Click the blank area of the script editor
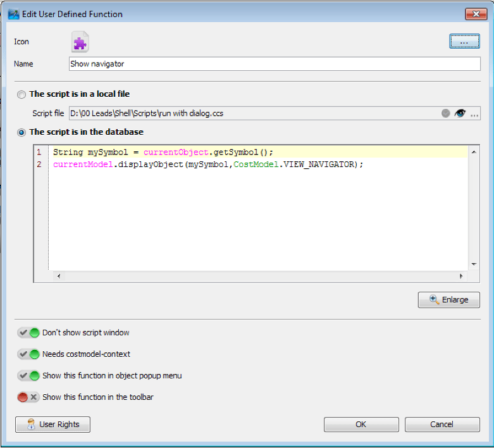 coord(258,221)
